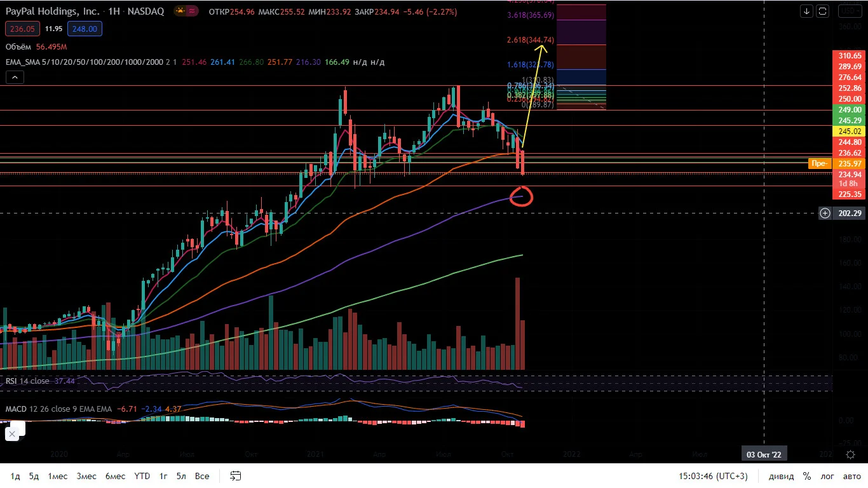868x488 pixels.
Task: Open the go-to-date calendar icon
Action: (236, 476)
